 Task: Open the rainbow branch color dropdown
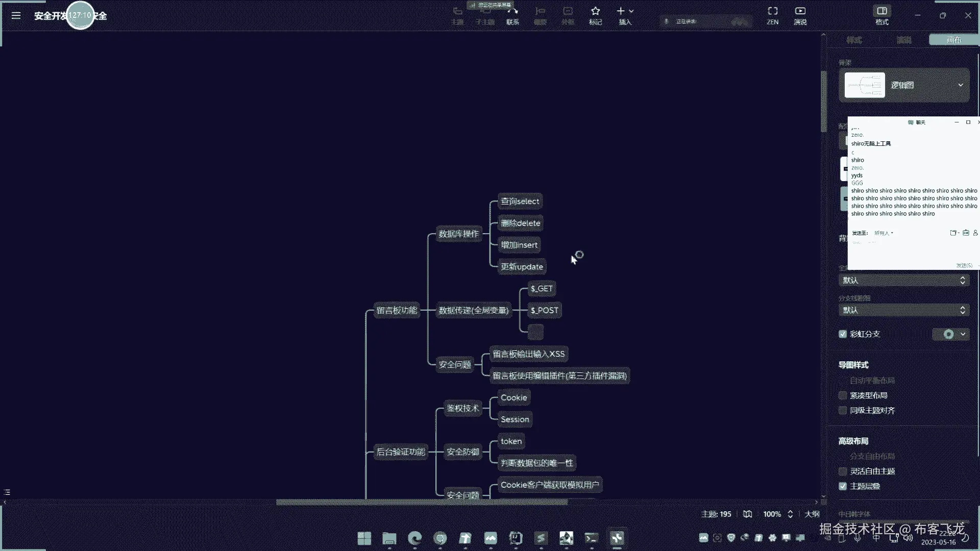963,334
